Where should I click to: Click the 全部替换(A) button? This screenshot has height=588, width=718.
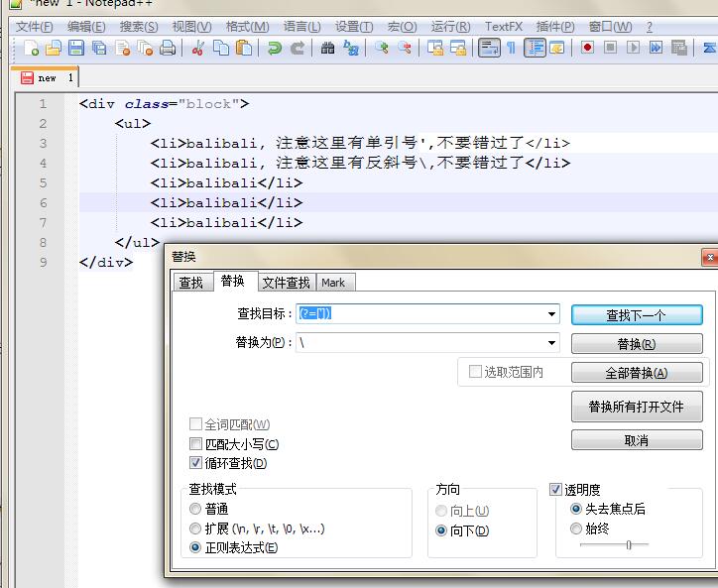[637, 373]
